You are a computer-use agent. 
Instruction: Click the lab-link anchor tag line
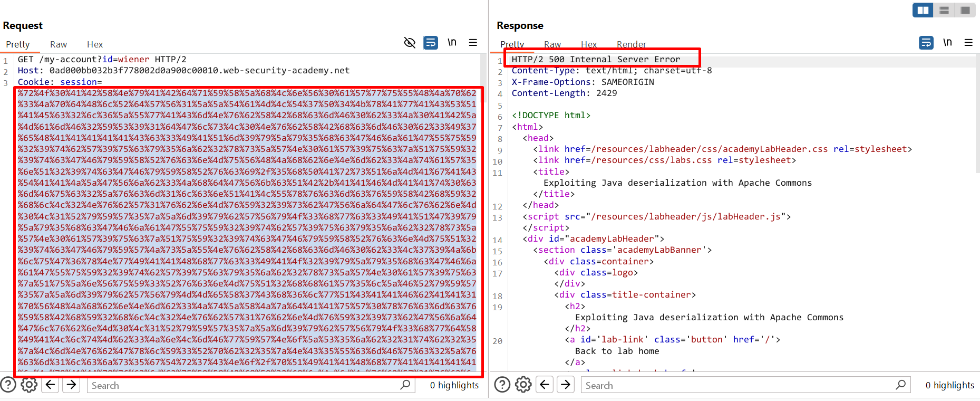(x=672, y=340)
